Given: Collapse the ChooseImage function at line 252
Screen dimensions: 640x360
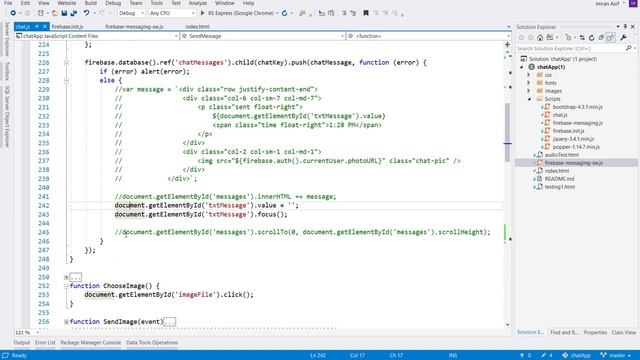Looking at the screenshot, I should [x=66, y=286].
